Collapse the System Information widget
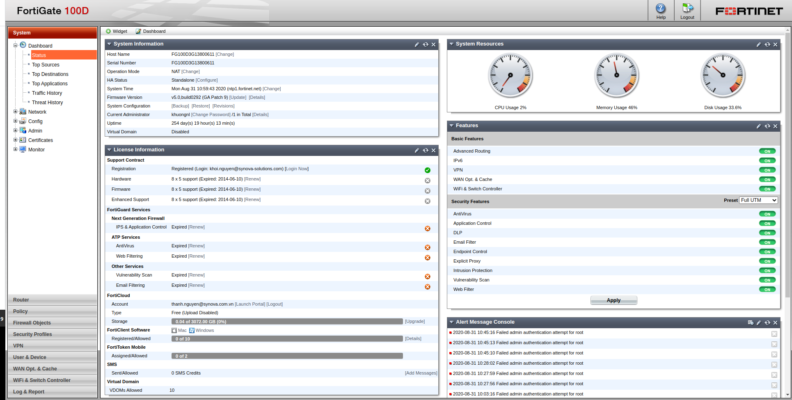This screenshot has width=792, height=400. tap(109, 45)
